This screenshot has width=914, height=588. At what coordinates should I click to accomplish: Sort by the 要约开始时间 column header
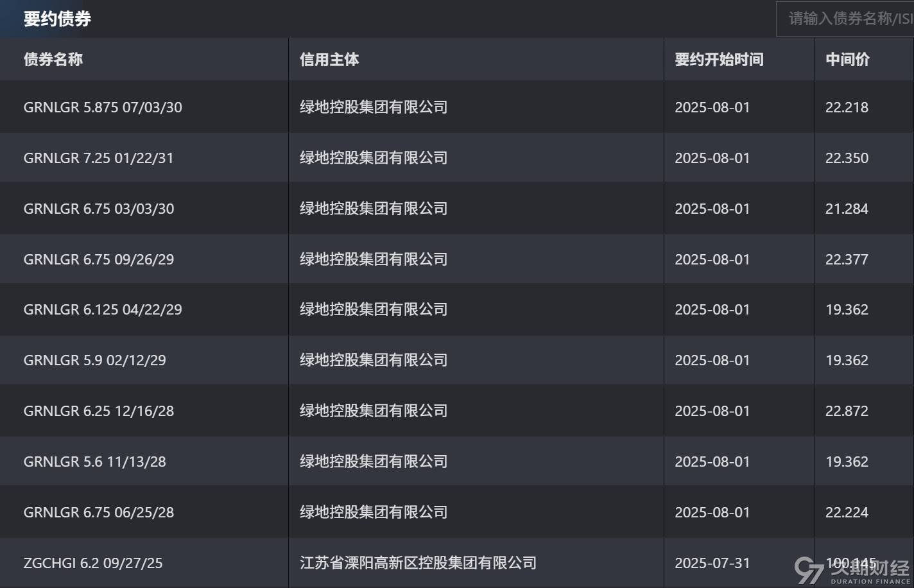[x=718, y=59]
